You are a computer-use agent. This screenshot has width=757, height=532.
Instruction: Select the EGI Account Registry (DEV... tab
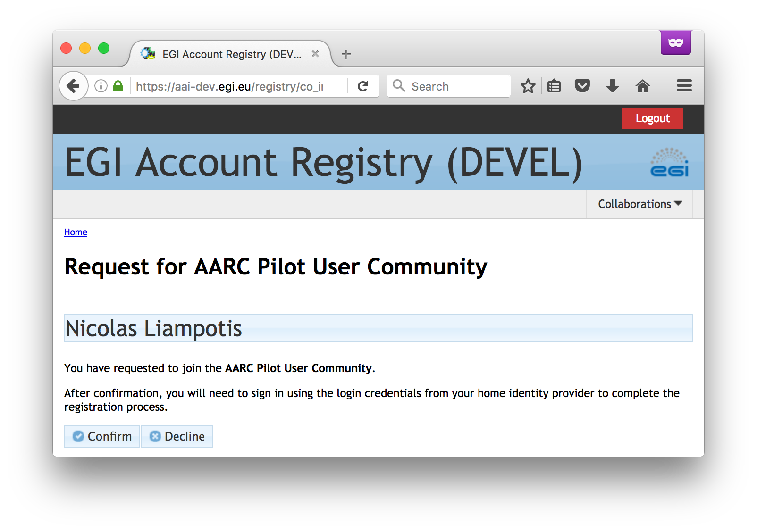click(x=230, y=54)
